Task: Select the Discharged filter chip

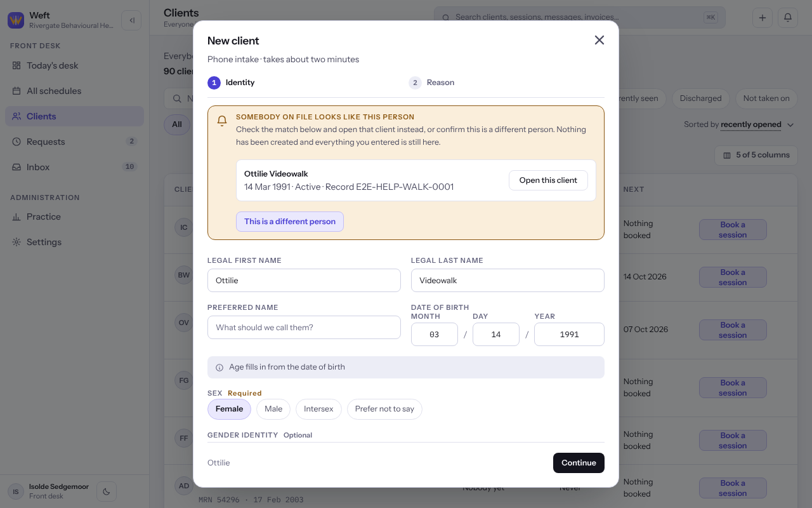Action: (700, 98)
